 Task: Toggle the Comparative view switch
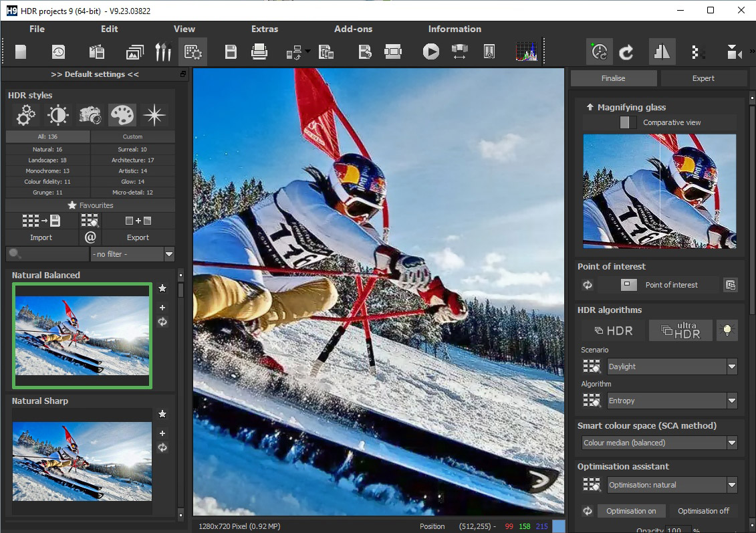[x=628, y=122]
